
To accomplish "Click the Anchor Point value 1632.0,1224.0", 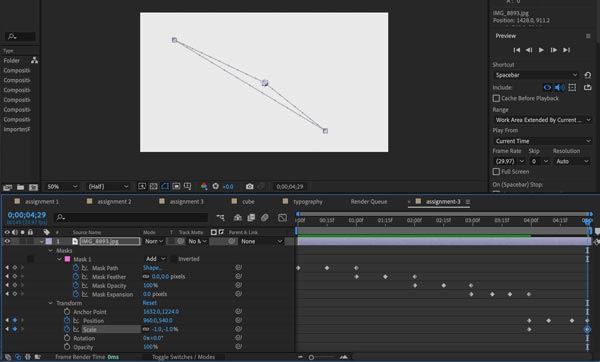I will (x=161, y=312).
